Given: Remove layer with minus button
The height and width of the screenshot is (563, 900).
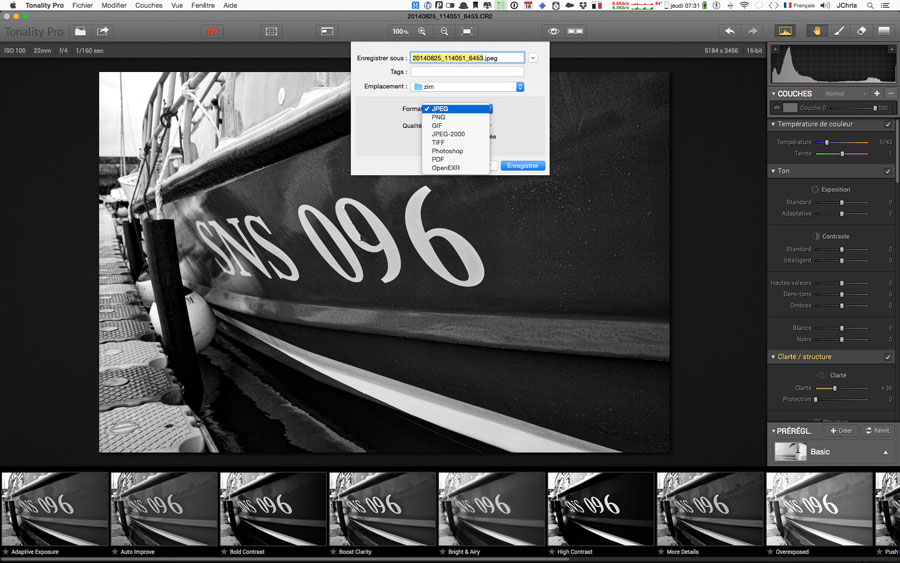Looking at the screenshot, I should tap(891, 94).
